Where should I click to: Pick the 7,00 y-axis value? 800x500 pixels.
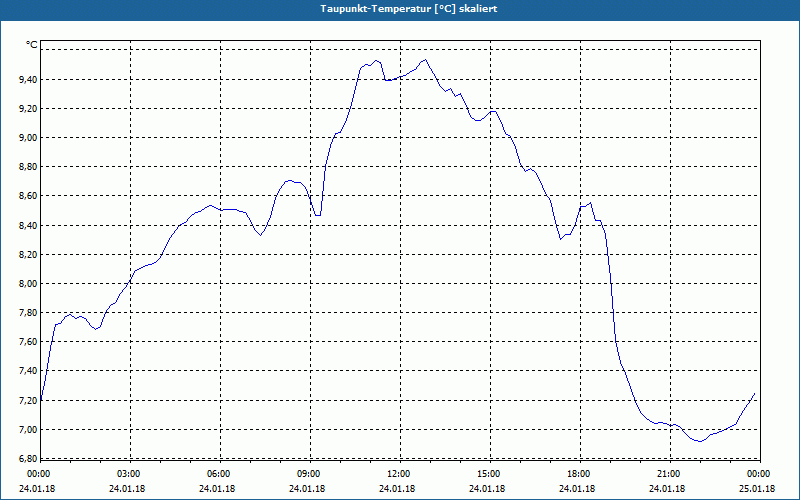[29, 430]
